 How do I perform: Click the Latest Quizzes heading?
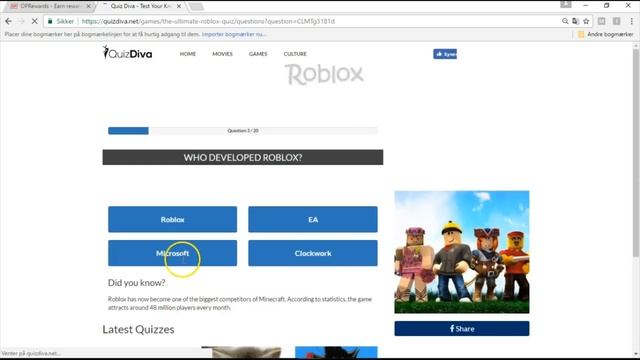click(x=138, y=329)
